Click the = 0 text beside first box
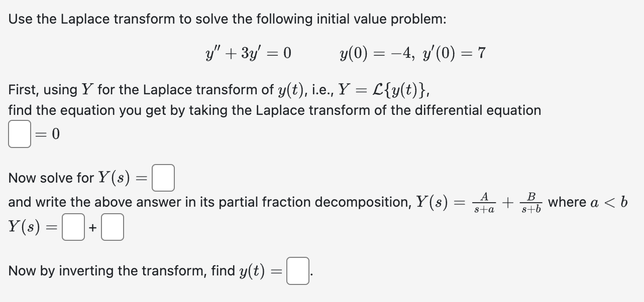644x302 pixels. [46, 134]
